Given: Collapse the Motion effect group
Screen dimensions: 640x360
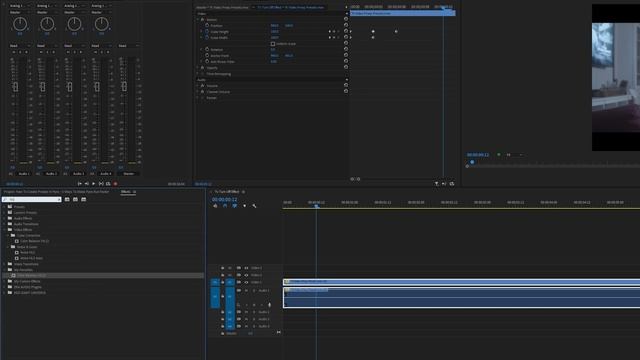Looking at the screenshot, I should pyautogui.click(x=198, y=20).
